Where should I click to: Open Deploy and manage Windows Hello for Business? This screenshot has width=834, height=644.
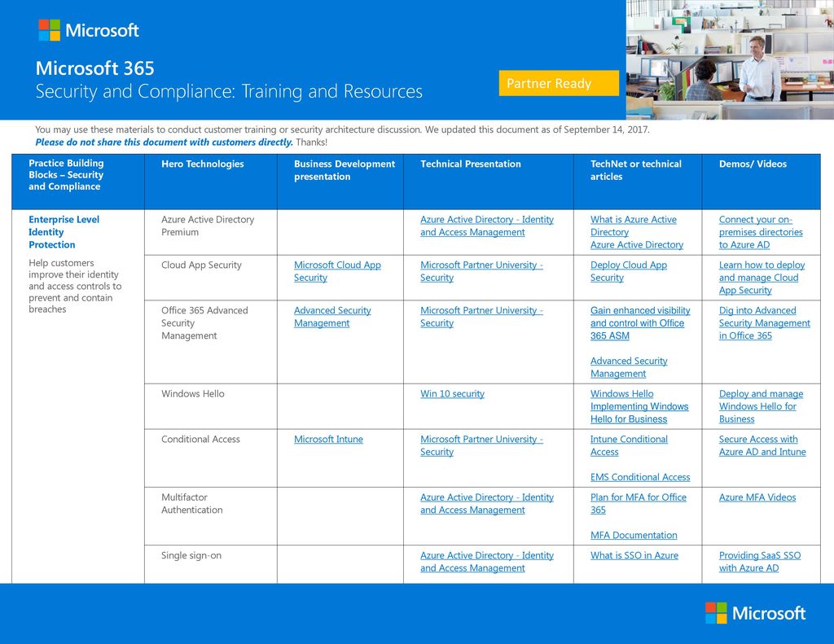tap(761, 406)
